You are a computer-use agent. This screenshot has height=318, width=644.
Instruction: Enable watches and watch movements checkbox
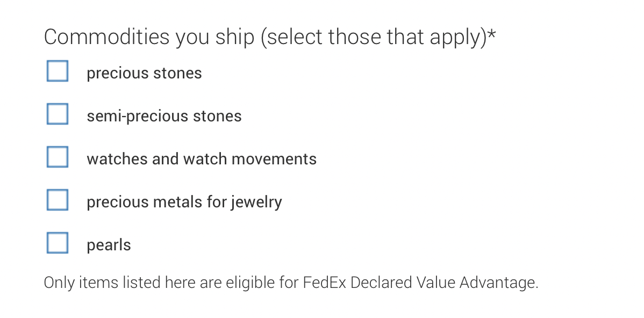(x=58, y=157)
